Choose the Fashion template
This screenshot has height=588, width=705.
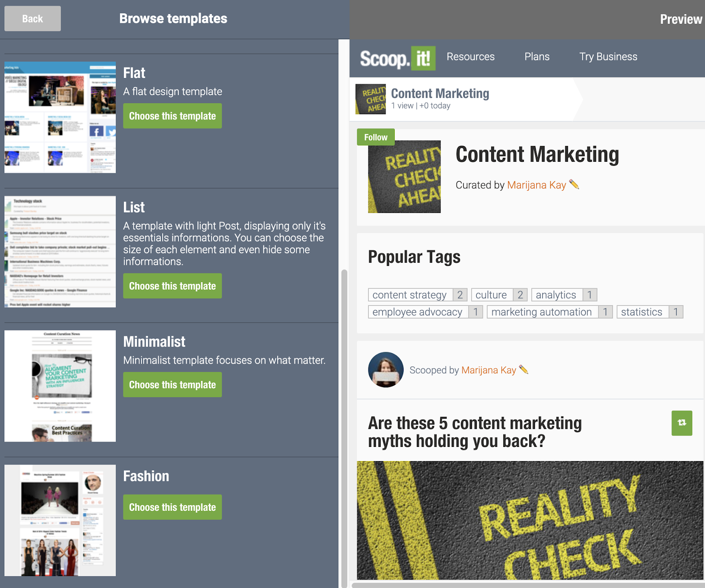tap(172, 507)
